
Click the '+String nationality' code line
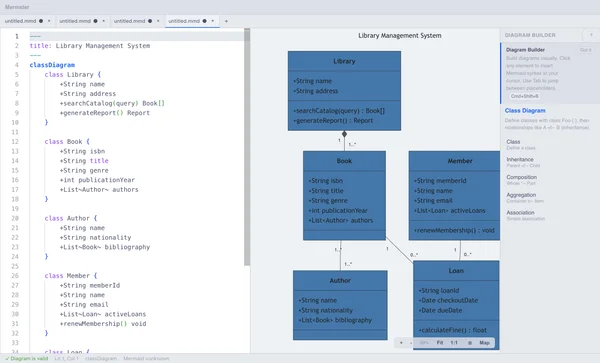coord(95,238)
